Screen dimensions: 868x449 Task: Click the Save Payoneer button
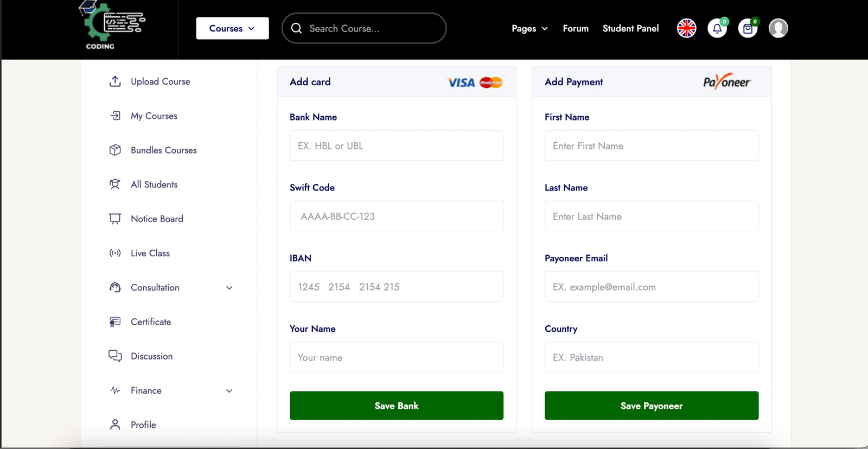pyautogui.click(x=652, y=406)
